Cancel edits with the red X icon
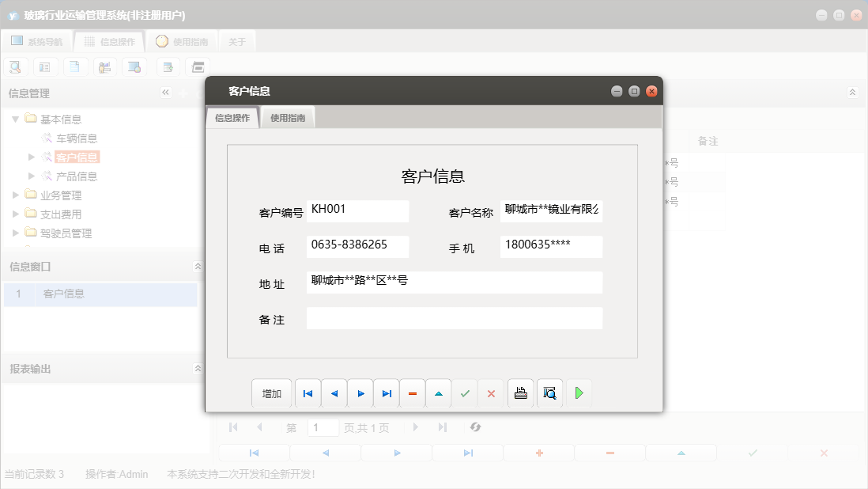Viewport: 868px width, 489px height. pyautogui.click(x=490, y=392)
